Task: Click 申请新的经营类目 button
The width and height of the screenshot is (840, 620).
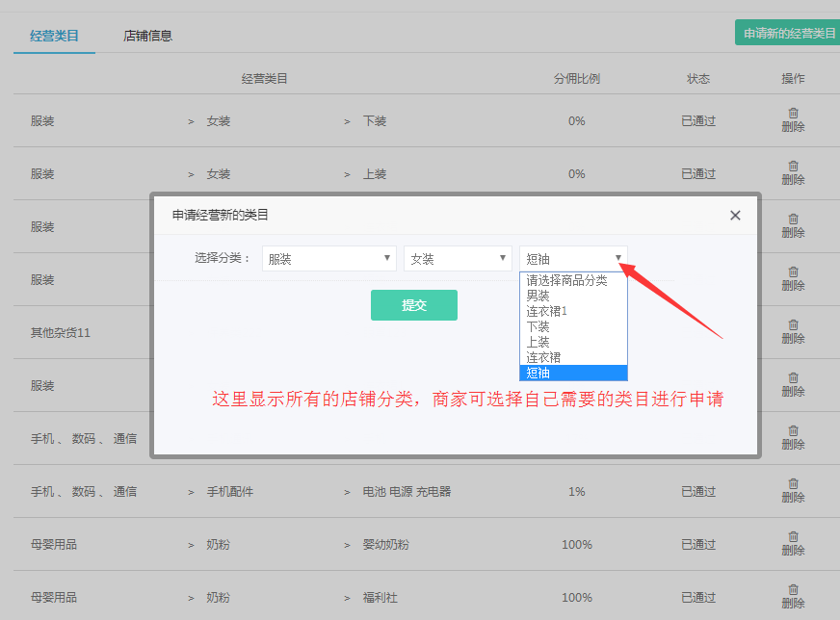Action: [x=789, y=33]
